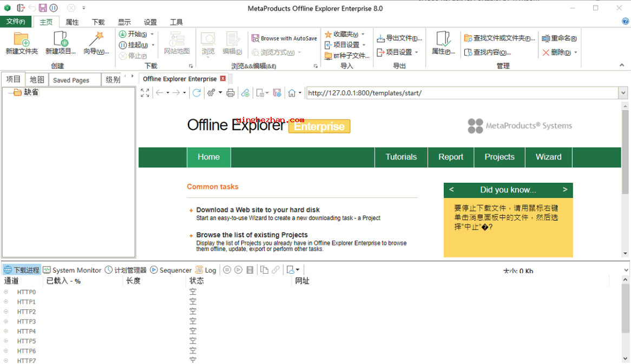Image resolution: width=631 pixels, height=364 pixels.
Task: Click the browser print icon
Action: click(x=230, y=93)
